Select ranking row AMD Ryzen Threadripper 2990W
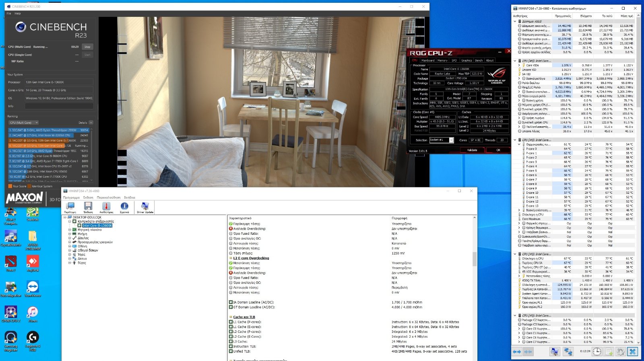Image resolution: width=644 pixels, height=361 pixels. click(49, 130)
